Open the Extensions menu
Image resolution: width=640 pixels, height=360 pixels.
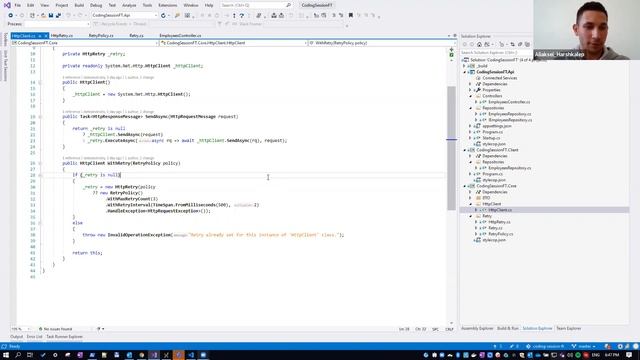point(168,5)
